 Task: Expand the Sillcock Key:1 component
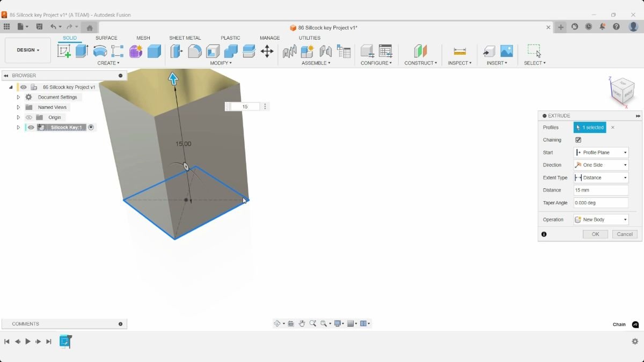click(x=18, y=128)
